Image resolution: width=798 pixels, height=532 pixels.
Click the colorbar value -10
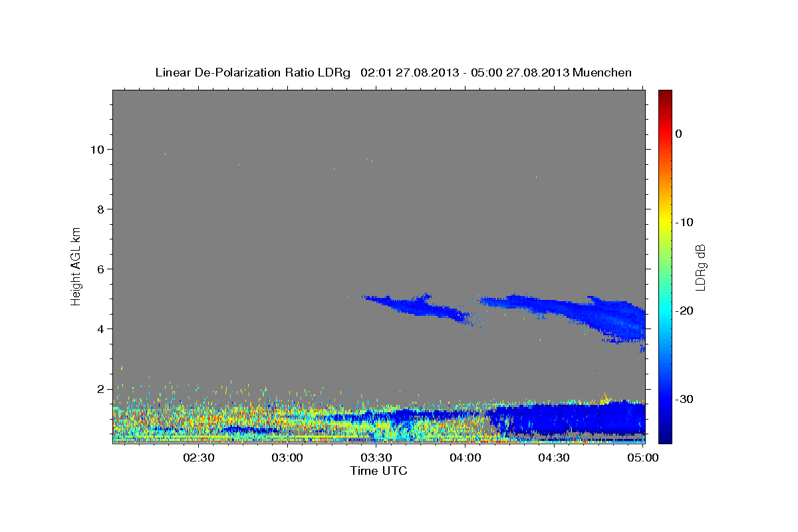click(x=685, y=222)
